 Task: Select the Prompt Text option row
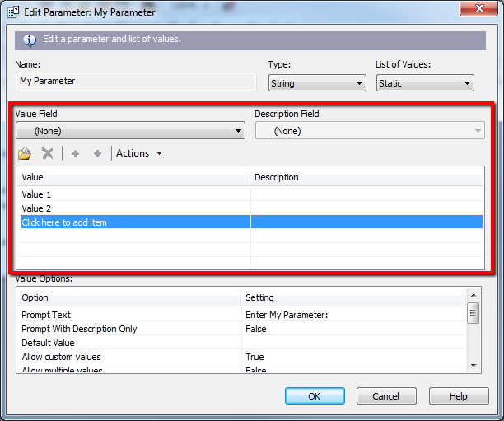(241, 315)
